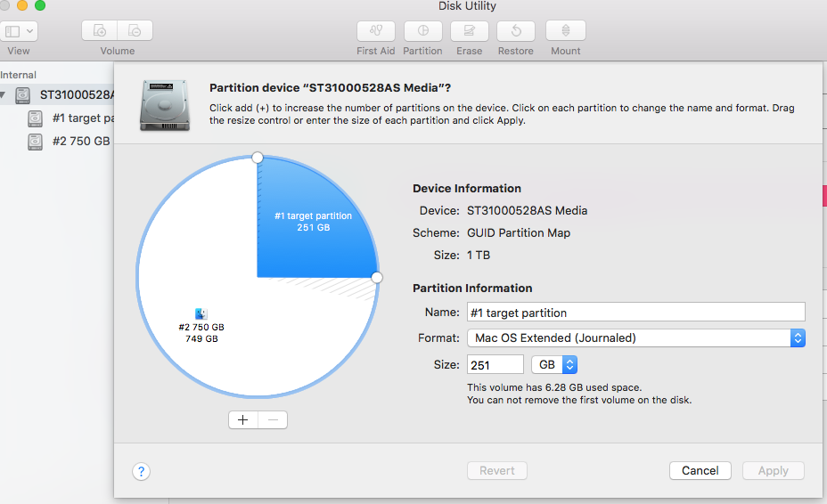Click the Internal sidebar heading
The image size is (827, 504).
19,75
